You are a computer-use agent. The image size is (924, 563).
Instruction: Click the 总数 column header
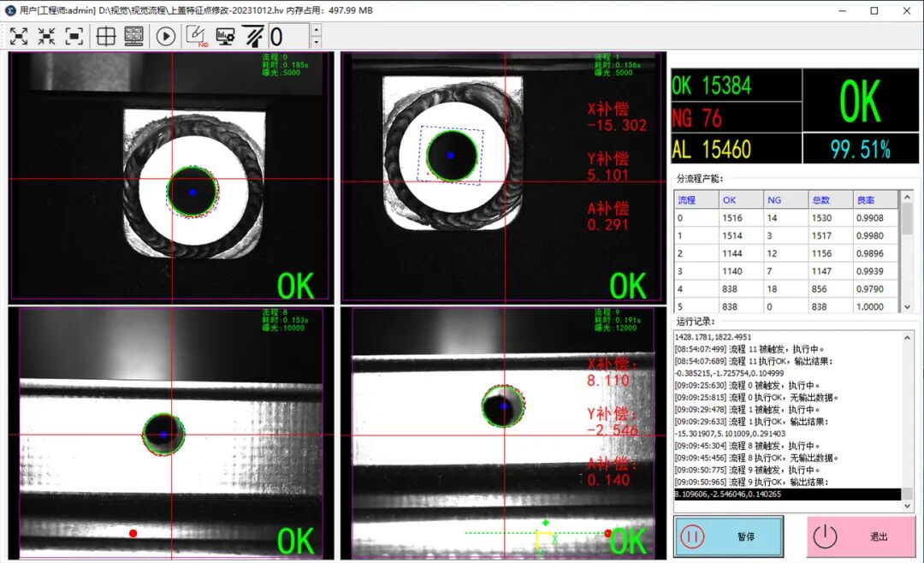(831, 200)
